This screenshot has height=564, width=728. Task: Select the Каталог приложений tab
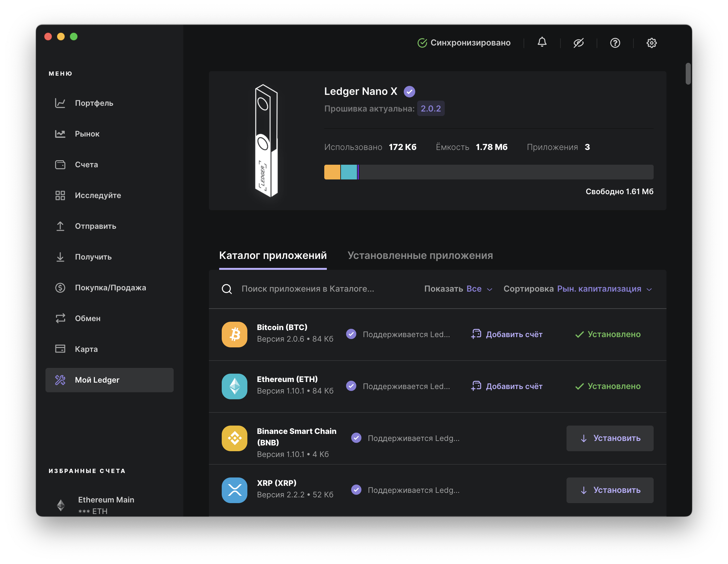point(273,255)
